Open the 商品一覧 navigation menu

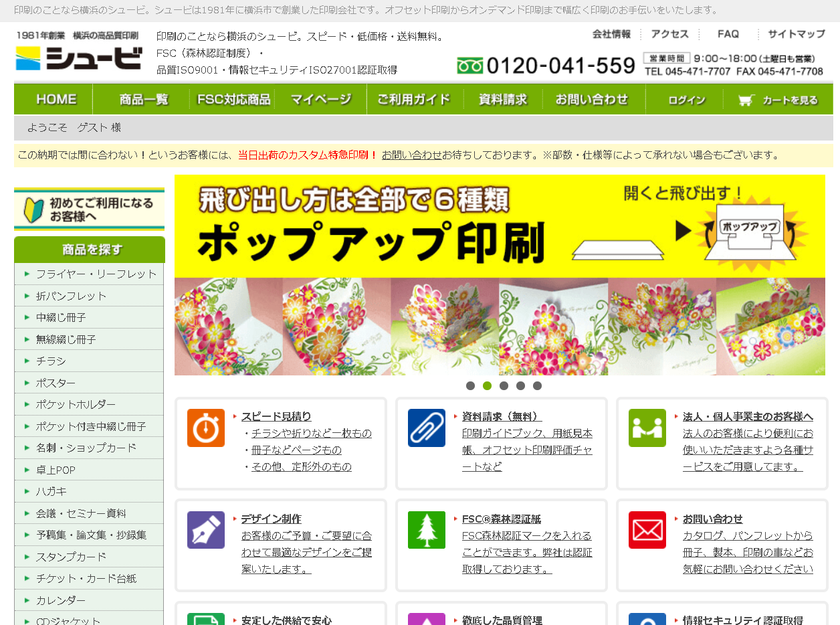coord(144,100)
